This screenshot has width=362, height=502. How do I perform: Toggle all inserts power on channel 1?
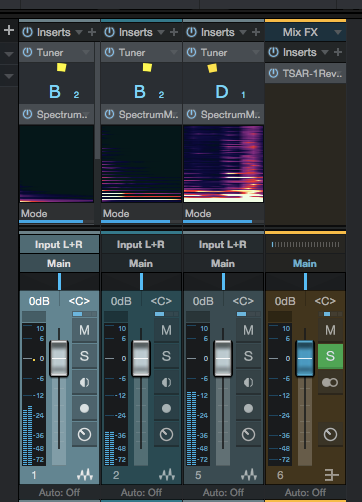tap(27, 32)
